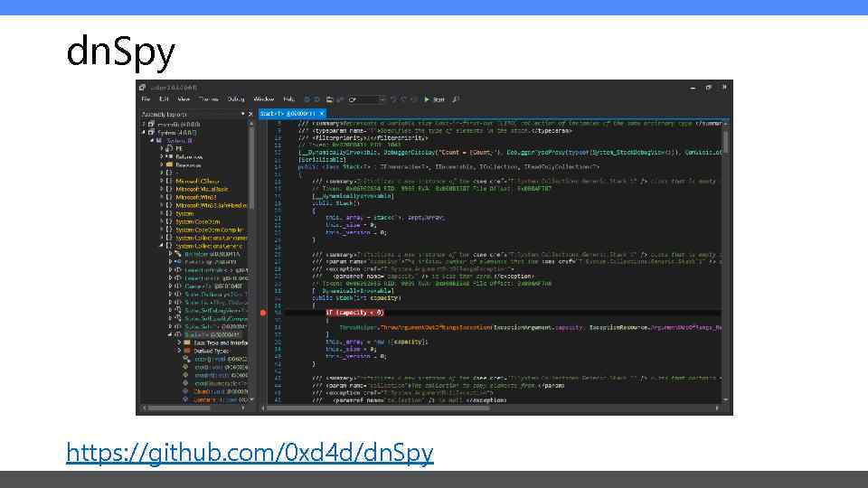Expand the Derived Types folder
Viewport: 868px width, 488px height.
[179, 351]
